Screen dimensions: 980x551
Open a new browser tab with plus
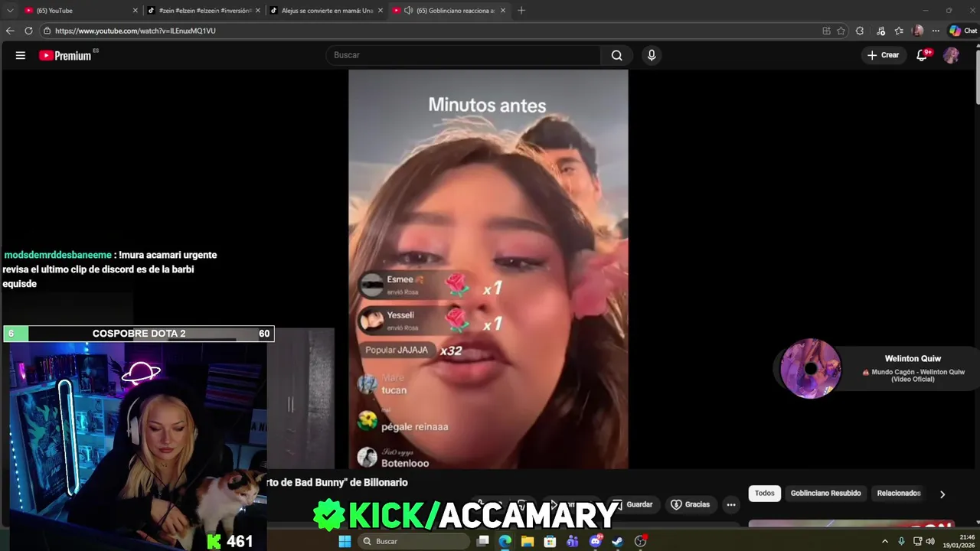521,11
